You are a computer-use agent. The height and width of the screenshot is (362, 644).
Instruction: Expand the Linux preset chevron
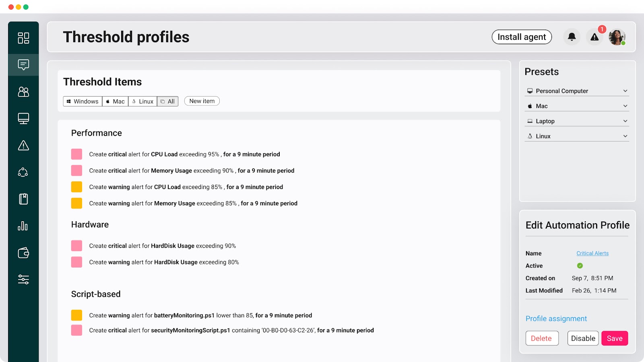click(625, 136)
